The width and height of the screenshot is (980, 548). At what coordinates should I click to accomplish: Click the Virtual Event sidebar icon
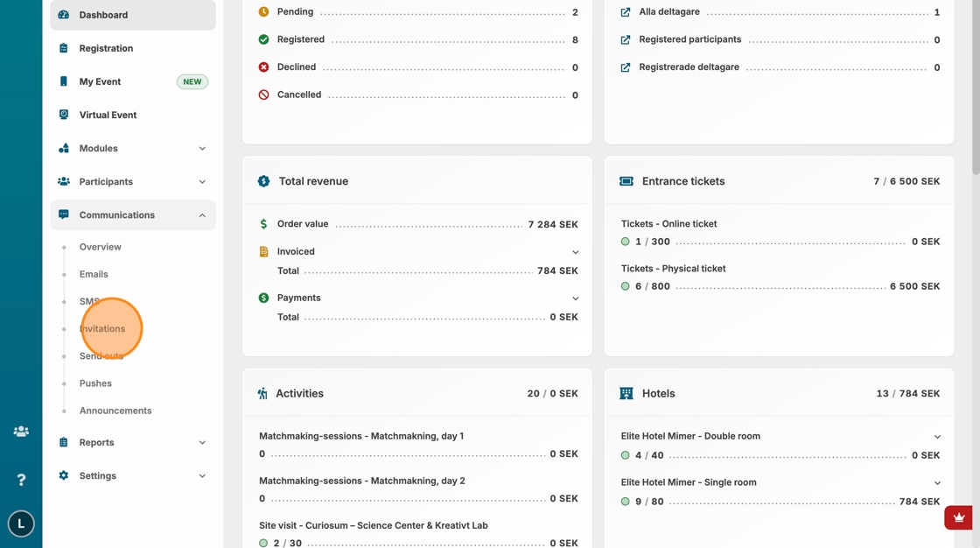tap(64, 115)
